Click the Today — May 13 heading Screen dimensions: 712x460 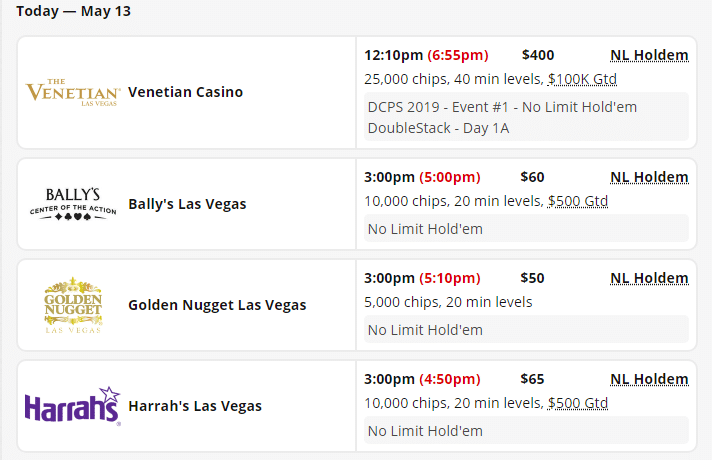point(73,12)
